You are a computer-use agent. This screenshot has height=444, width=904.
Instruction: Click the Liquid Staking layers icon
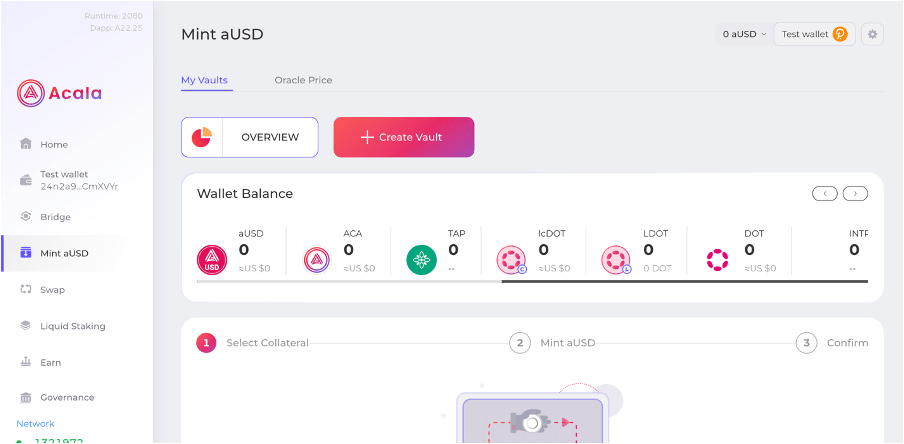(25, 325)
